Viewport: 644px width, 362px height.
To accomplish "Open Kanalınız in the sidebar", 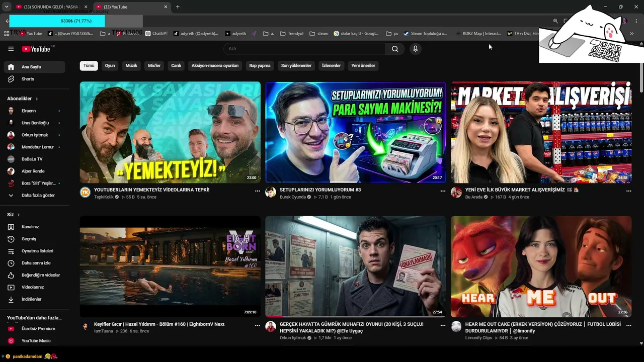I will point(34,227).
